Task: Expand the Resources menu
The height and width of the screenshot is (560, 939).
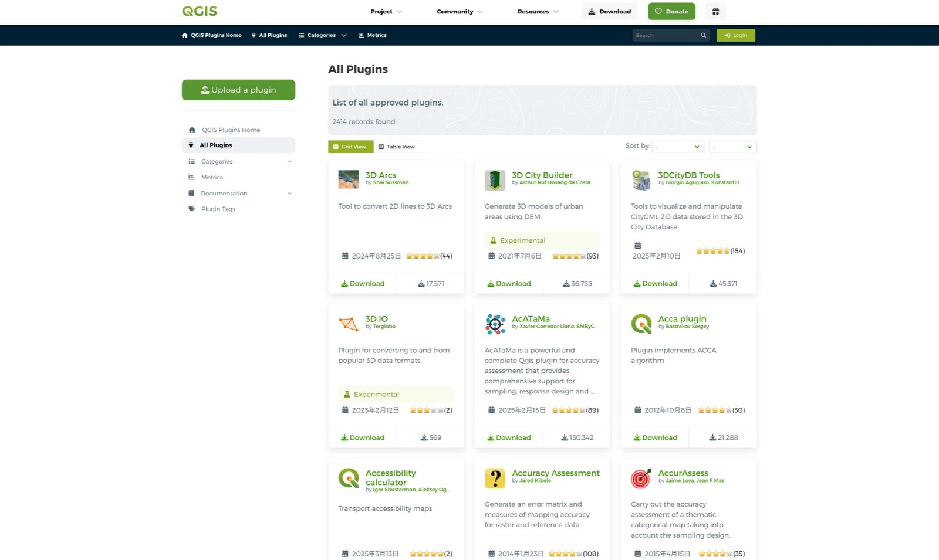Action: pos(538,12)
